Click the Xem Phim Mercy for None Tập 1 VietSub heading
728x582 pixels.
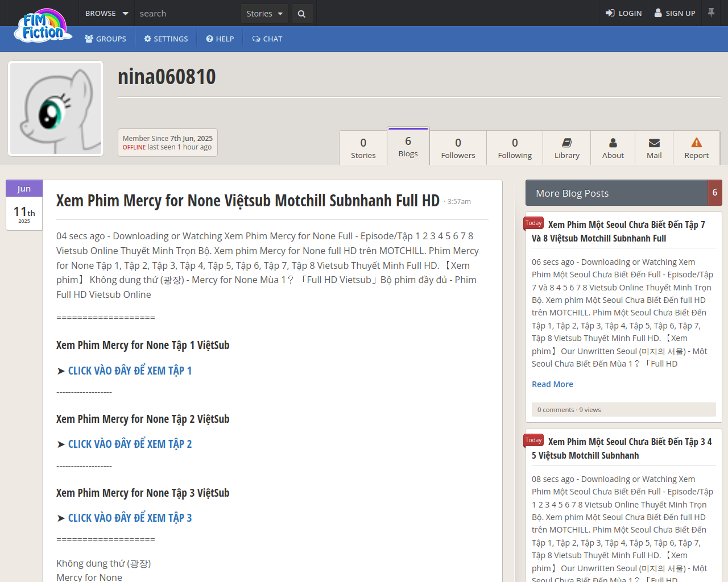[143, 345]
